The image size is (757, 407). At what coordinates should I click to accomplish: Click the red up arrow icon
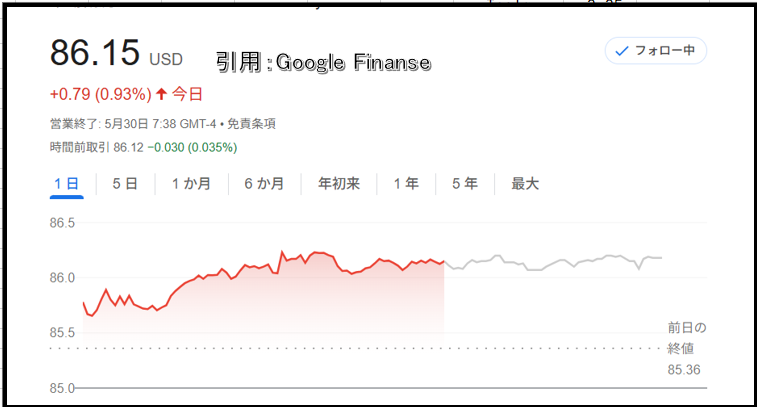pos(162,94)
